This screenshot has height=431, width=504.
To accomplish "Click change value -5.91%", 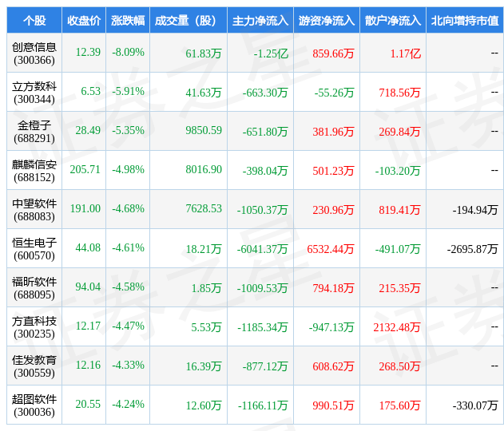I will [128, 91].
